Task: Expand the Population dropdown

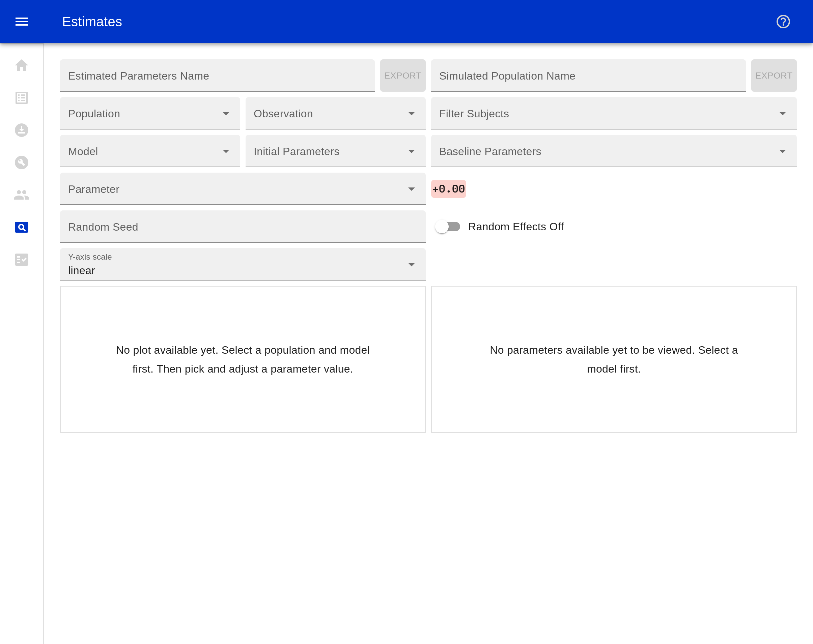Action: tap(150, 113)
